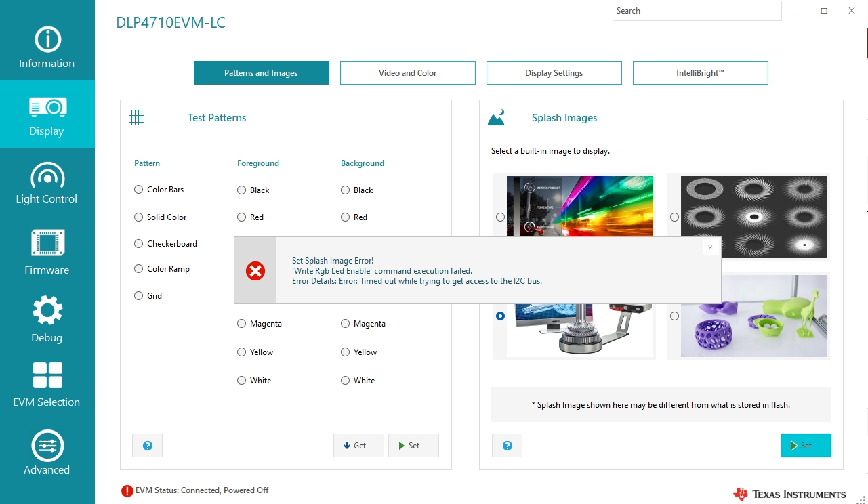Click the Test Patterns Get button
The height and width of the screenshot is (504, 868).
[x=358, y=446]
